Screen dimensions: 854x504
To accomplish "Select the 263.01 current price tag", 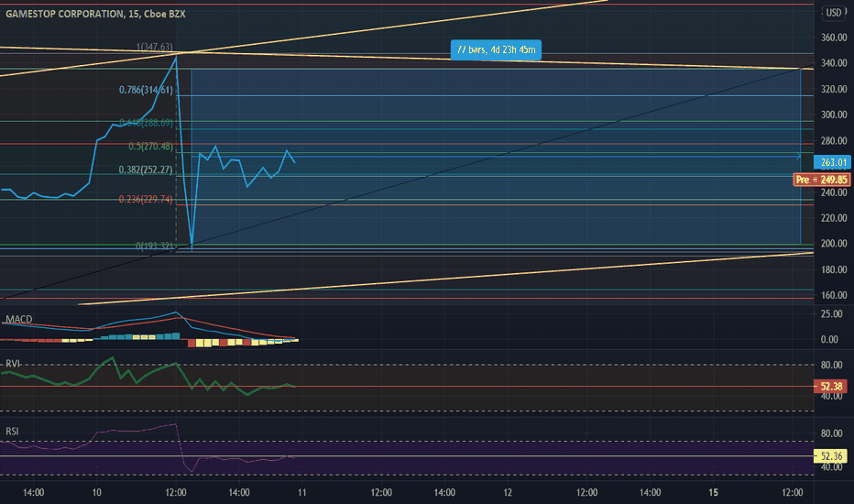I will 832,162.
